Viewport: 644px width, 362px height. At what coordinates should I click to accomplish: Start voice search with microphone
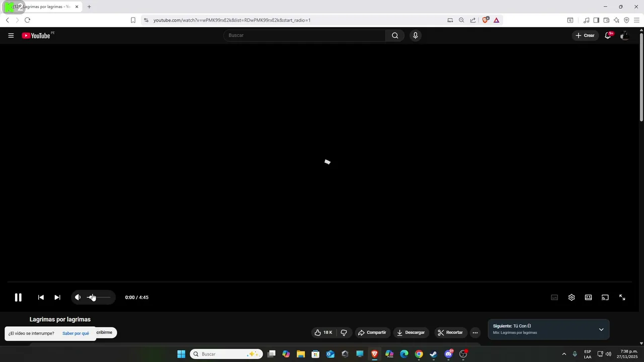click(415, 35)
